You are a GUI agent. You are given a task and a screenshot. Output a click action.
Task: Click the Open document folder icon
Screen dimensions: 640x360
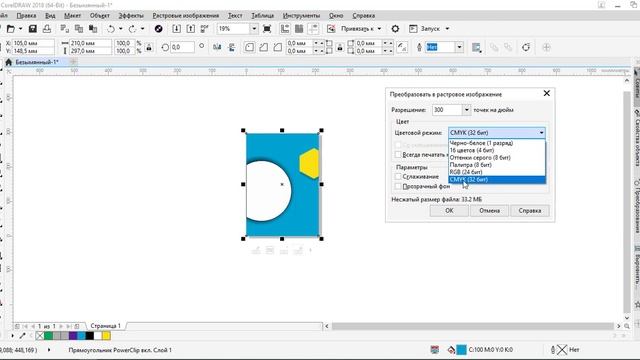11,29
